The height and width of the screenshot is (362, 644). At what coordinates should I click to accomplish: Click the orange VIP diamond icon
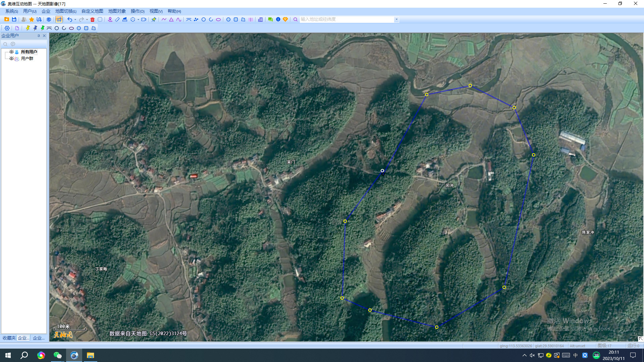pos(285,19)
